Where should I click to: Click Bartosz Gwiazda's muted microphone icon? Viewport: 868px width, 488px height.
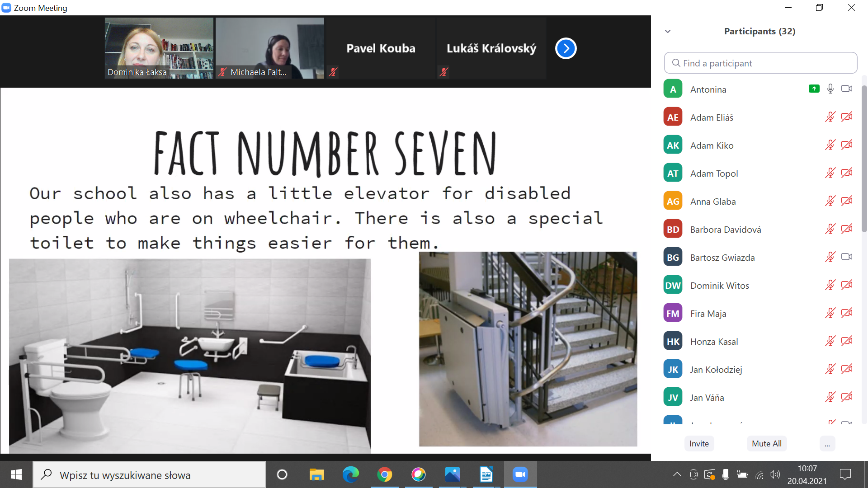pos(830,257)
